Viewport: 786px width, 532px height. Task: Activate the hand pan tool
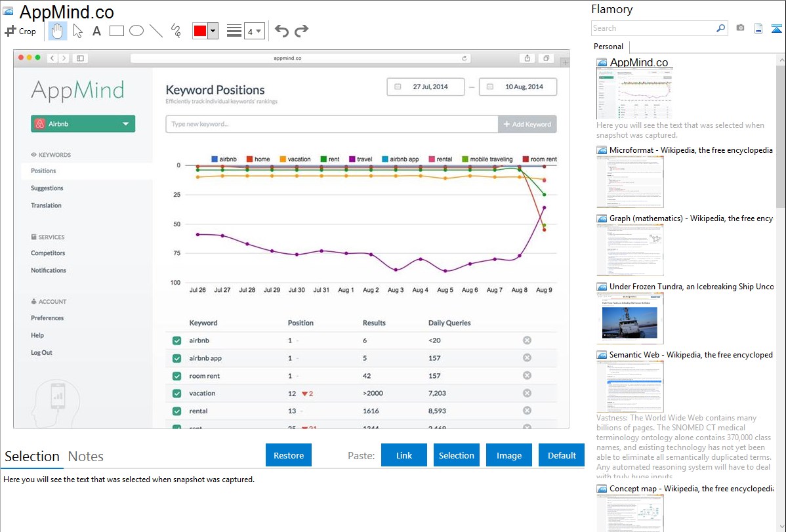[x=58, y=31]
